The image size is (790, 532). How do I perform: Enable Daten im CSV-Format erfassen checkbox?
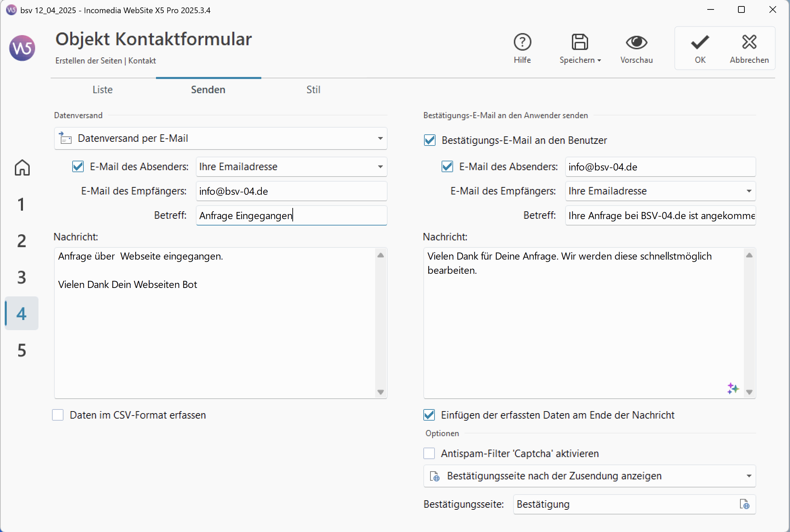coord(58,415)
